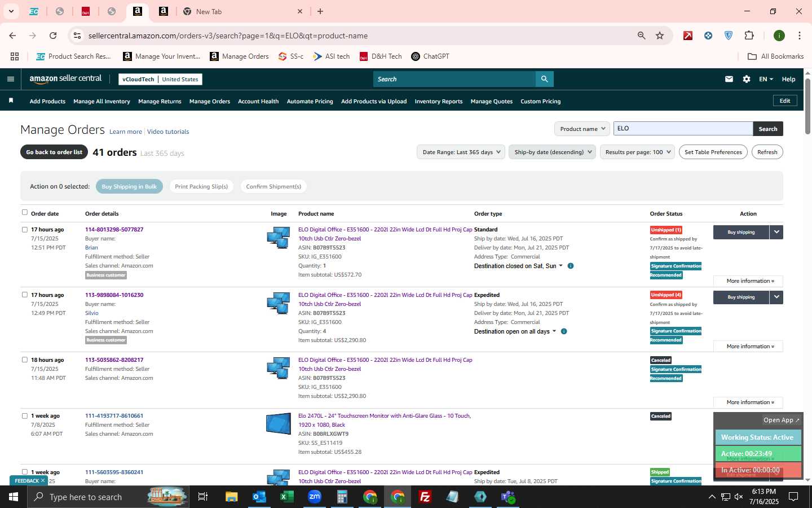
Task: Click the Refresh orders button
Action: click(767, 152)
